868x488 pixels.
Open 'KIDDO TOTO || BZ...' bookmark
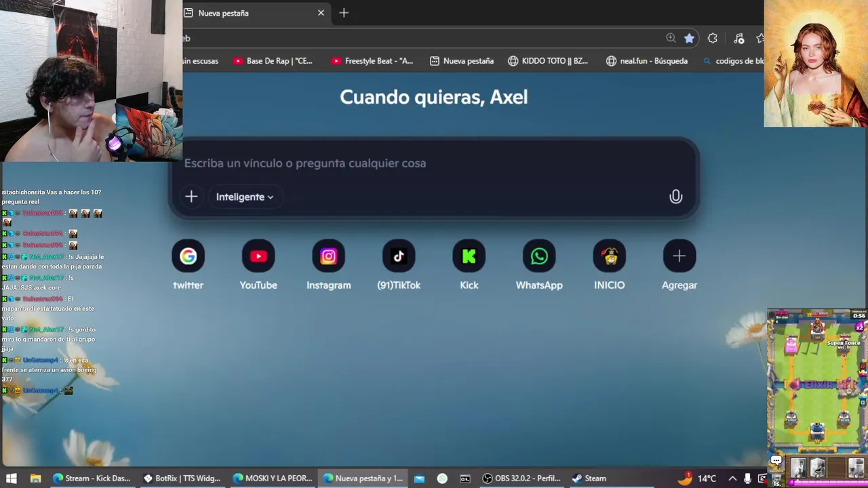pos(547,61)
